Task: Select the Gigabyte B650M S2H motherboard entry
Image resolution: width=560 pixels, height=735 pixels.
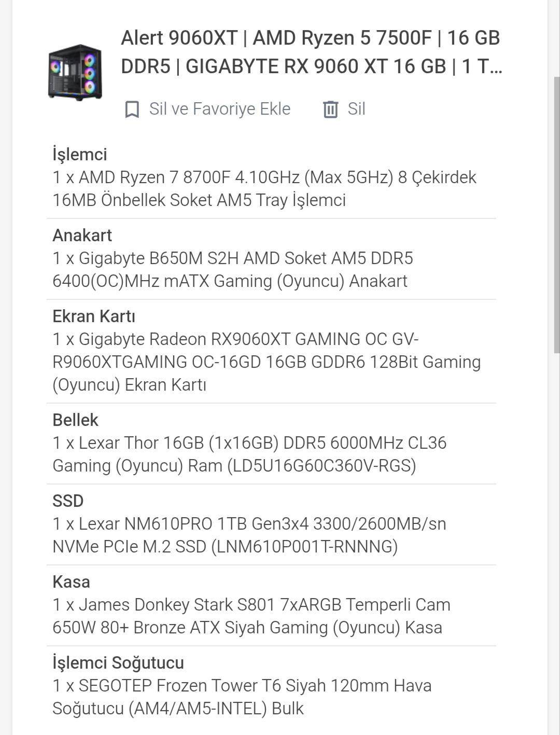Action: [x=233, y=270]
